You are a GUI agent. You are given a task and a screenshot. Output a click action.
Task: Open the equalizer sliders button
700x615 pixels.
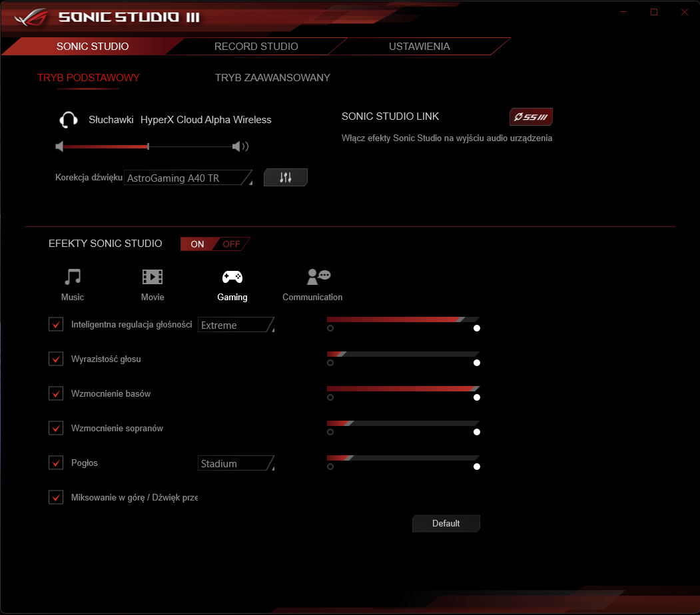pos(285,178)
